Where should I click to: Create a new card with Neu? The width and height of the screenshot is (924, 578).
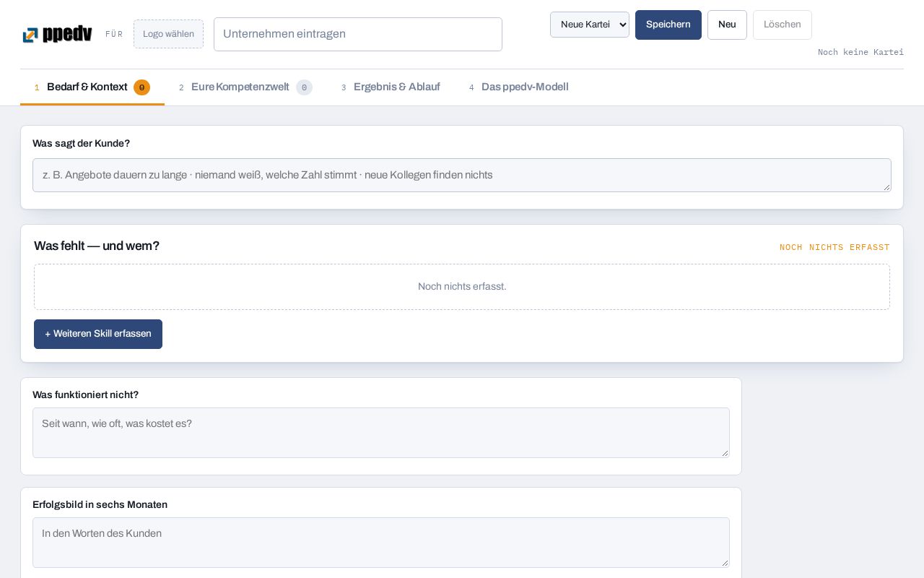tap(727, 25)
